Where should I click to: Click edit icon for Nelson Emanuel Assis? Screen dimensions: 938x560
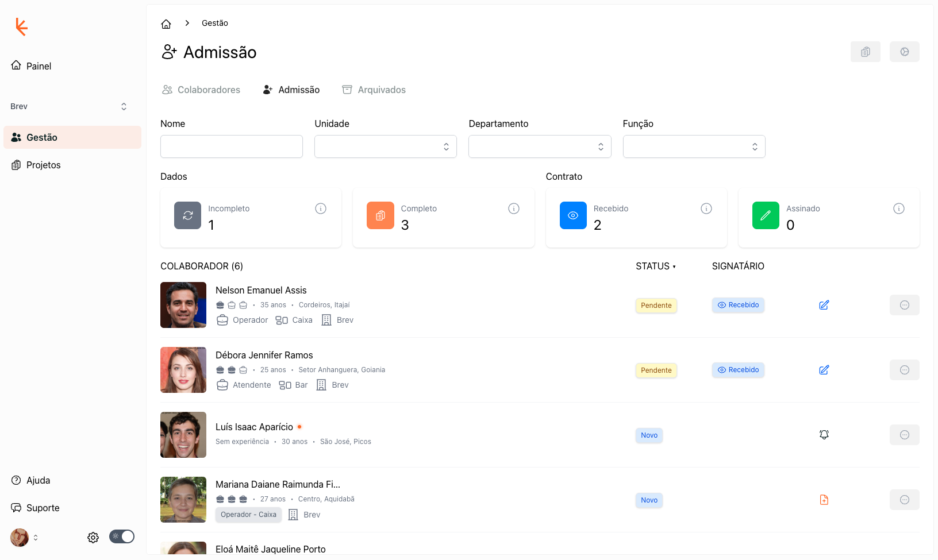pos(824,305)
